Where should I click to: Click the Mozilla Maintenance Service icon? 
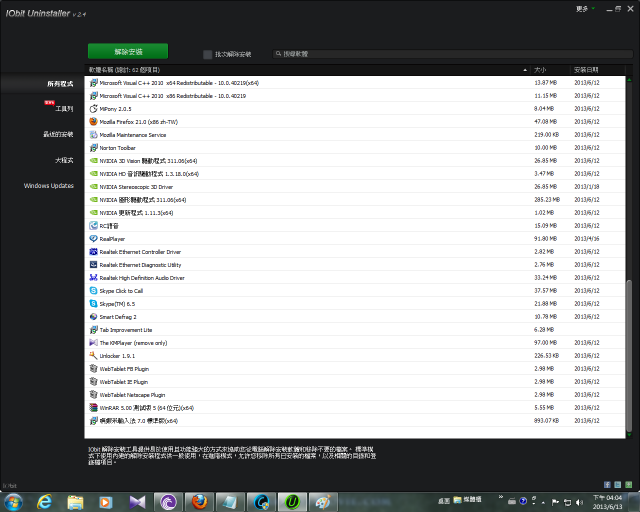(x=93, y=135)
